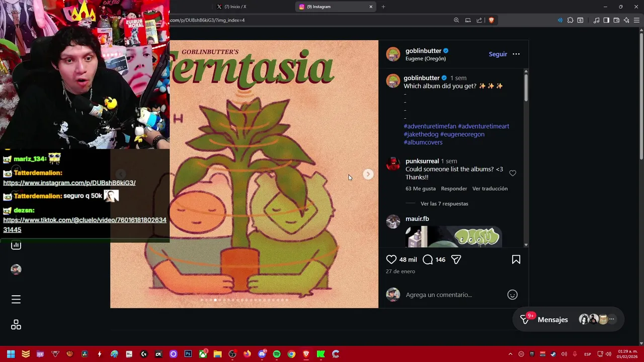
Task: Open the Leo AI sparkle icon
Action: 626,20
